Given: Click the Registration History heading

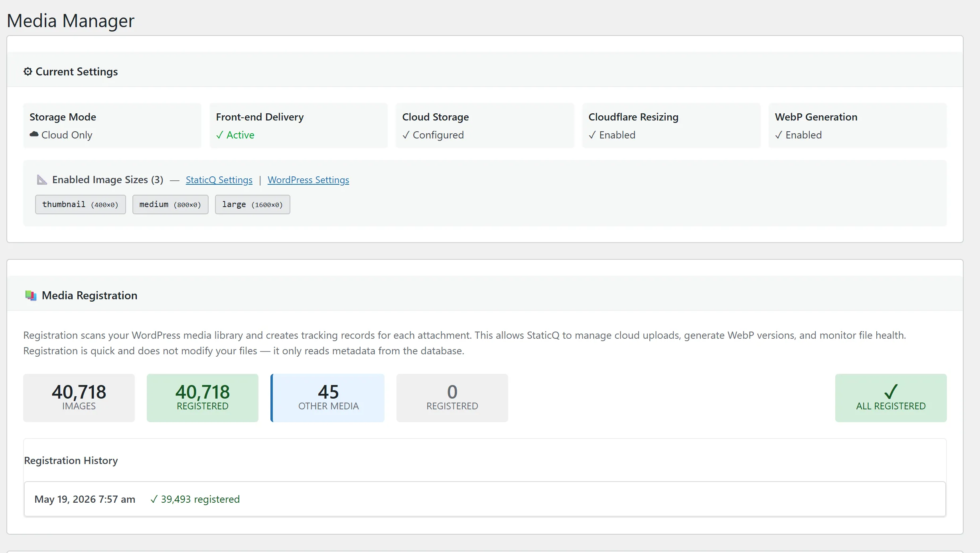Looking at the screenshot, I should tap(71, 460).
